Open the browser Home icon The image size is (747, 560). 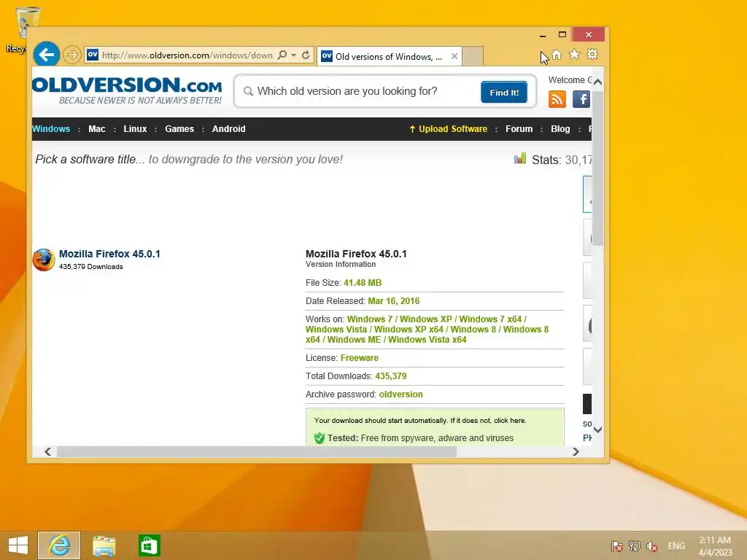tap(557, 55)
